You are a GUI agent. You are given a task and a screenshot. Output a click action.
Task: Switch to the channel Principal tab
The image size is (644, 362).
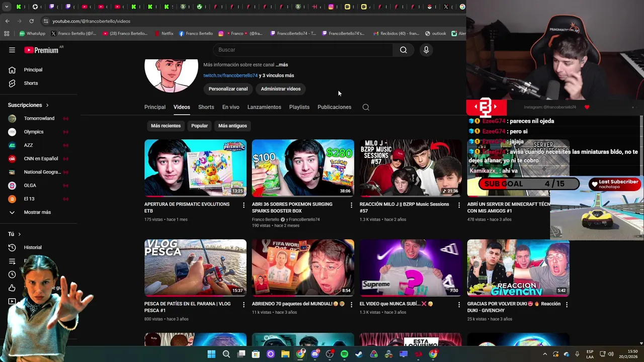point(155,107)
